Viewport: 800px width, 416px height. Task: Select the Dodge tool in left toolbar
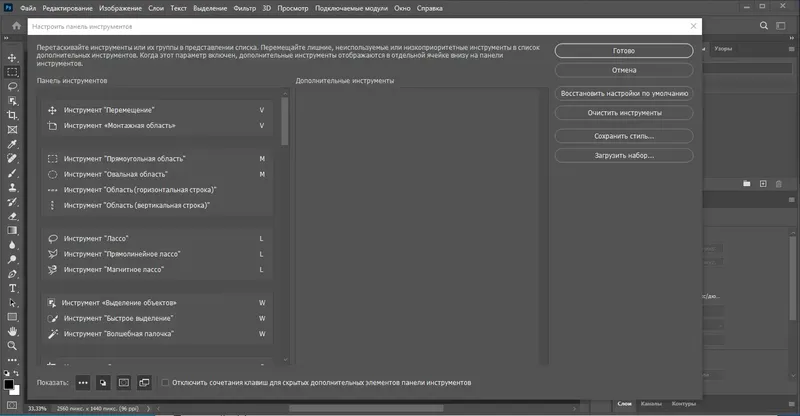pos(12,259)
